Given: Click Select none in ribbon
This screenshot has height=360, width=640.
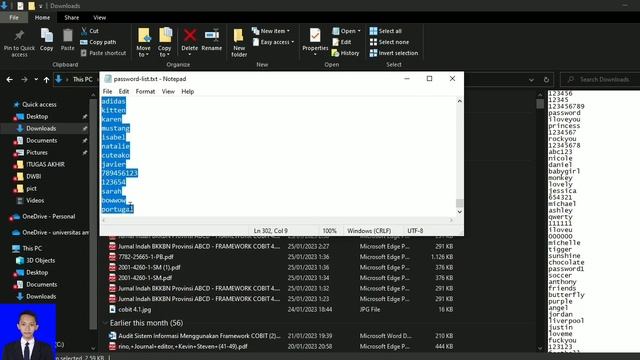Looking at the screenshot, I should 389,42.
